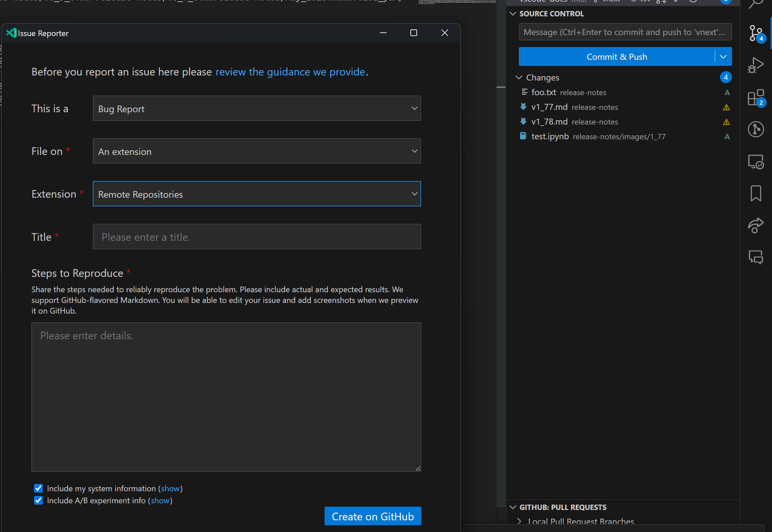772x532 pixels.
Task: Open the Bookmarks view
Action: 756,193
